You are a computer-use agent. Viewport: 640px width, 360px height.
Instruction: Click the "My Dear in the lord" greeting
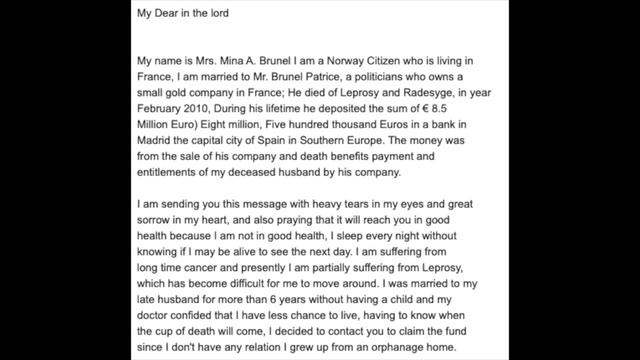183,13
